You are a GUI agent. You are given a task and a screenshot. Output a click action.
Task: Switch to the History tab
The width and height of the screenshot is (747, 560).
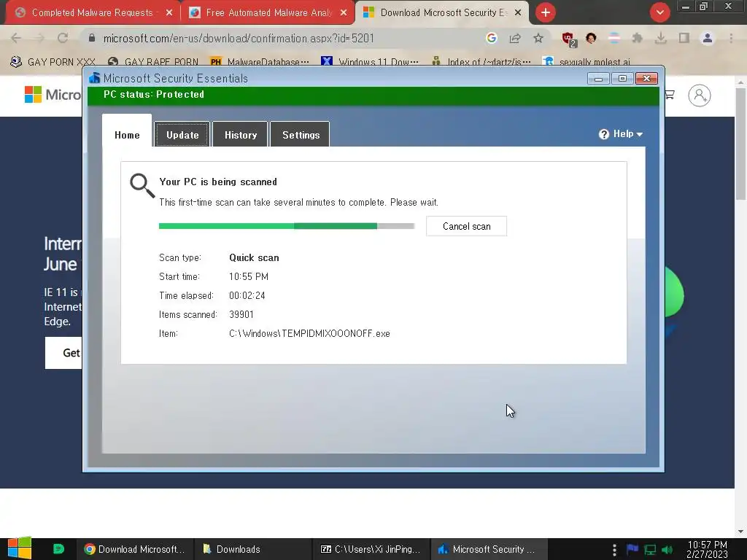[x=241, y=135]
